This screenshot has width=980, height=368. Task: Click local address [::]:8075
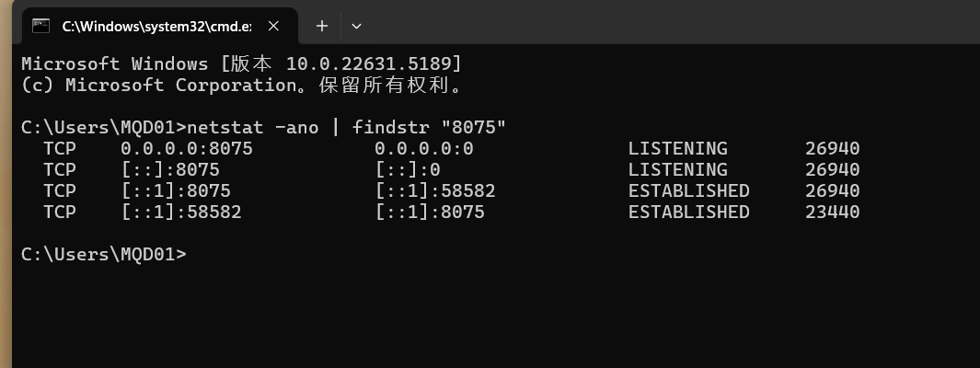tap(170, 170)
